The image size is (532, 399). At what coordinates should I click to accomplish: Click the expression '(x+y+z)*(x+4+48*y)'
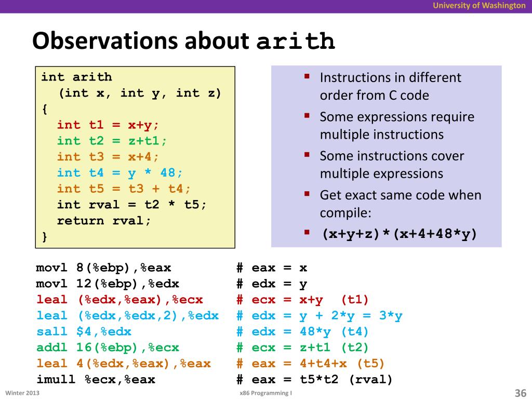(400, 234)
